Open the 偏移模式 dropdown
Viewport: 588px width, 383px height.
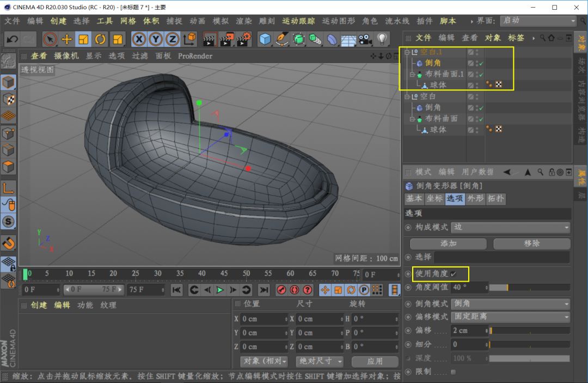click(x=511, y=317)
